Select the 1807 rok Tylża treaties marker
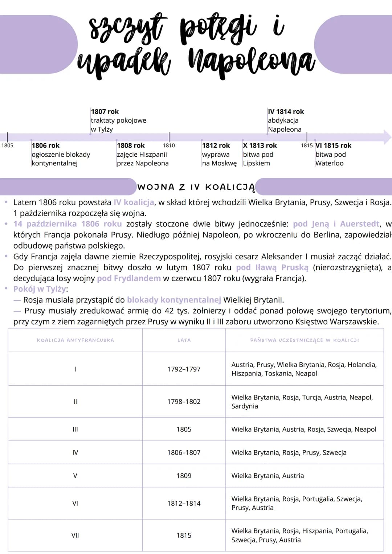Viewport: 392px width, 554px height. coord(118,120)
